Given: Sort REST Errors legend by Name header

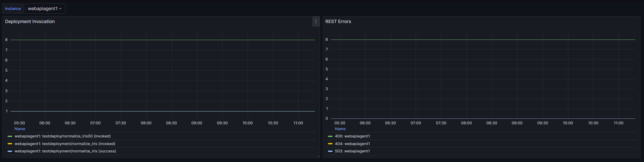Looking at the screenshot, I should (340, 129).
